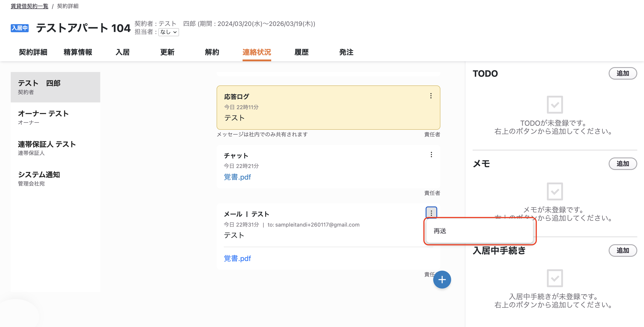644x327 pixels.
Task: Open the チャット card's three-dot menu
Action: pyautogui.click(x=431, y=155)
